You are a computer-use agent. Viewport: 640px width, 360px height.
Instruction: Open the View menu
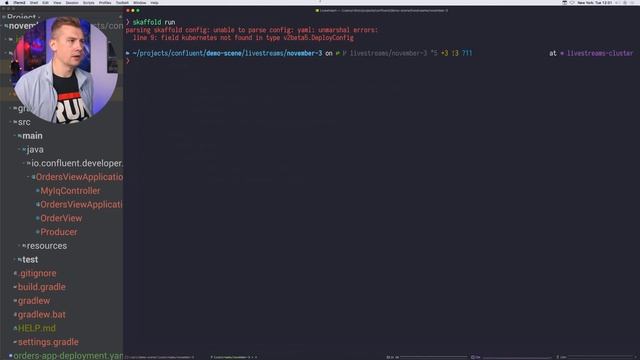pyautogui.click(x=57, y=2)
